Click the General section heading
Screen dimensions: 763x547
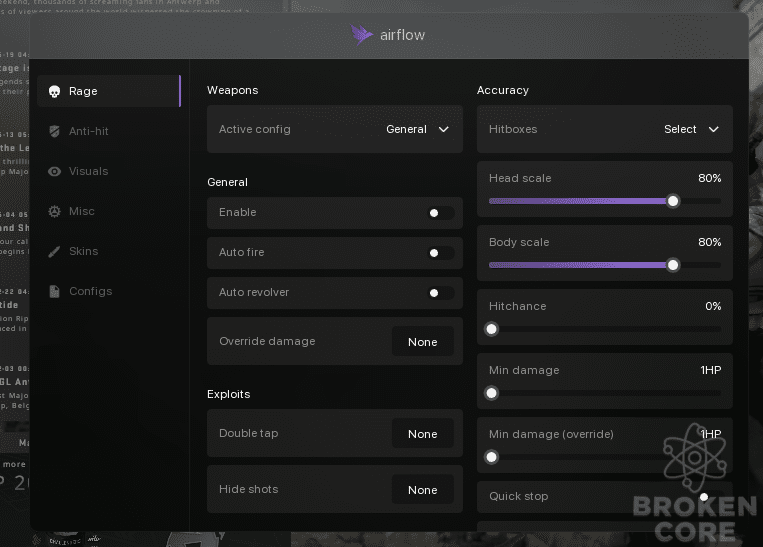click(x=227, y=182)
